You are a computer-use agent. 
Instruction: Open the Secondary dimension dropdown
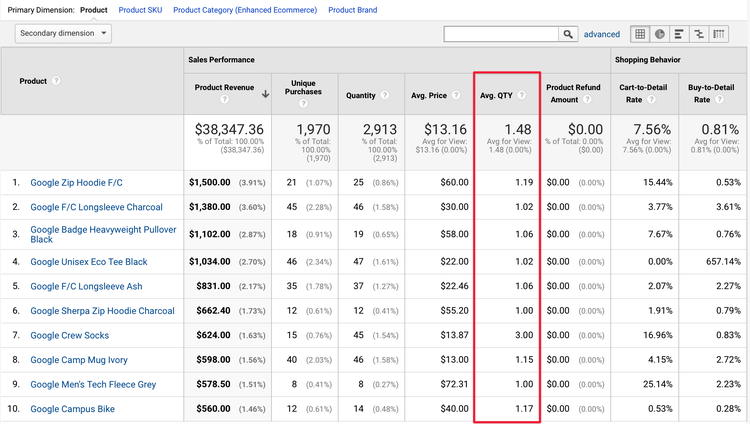[x=63, y=33]
